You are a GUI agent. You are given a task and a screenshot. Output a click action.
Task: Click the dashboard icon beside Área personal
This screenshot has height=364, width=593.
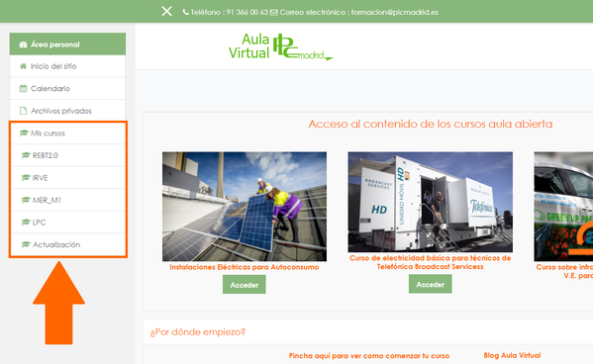pyautogui.click(x=23, y=45)
